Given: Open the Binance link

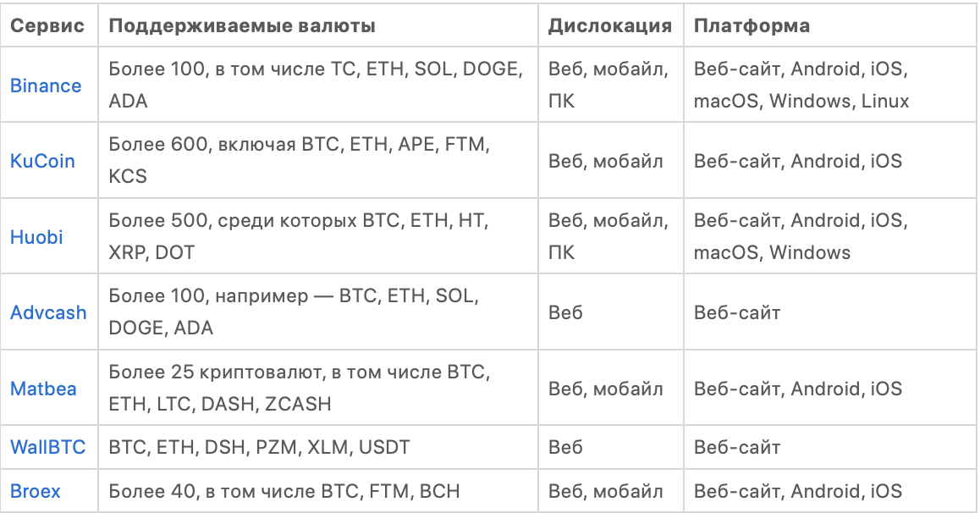Looking at the screenshot, I should [x=46, y=85].
